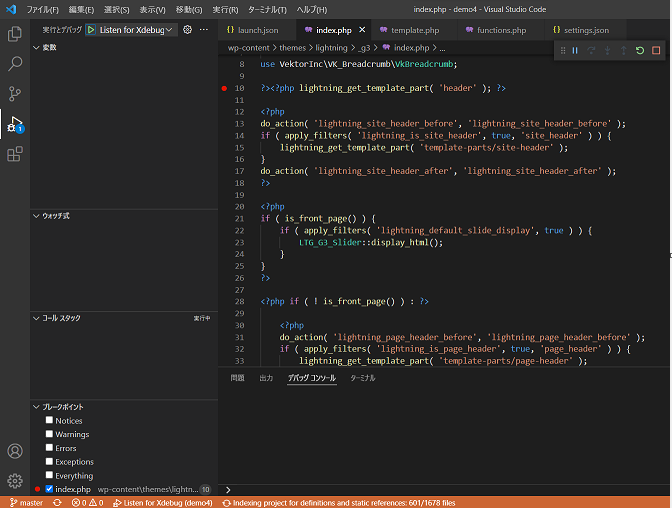Screen dimensions: 672x508
Task: Click the master branch in status bar
Action: point(26,502)
